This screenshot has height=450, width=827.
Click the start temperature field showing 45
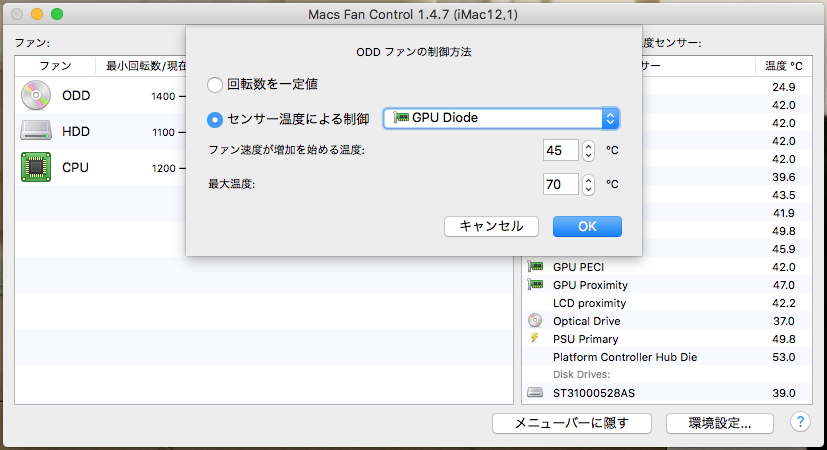point(561,150)
